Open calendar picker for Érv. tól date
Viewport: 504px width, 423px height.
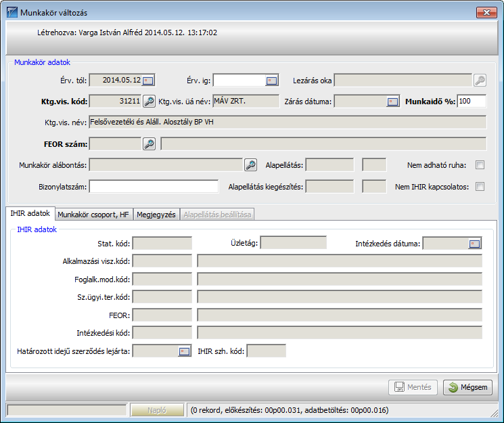coord(148,81)
